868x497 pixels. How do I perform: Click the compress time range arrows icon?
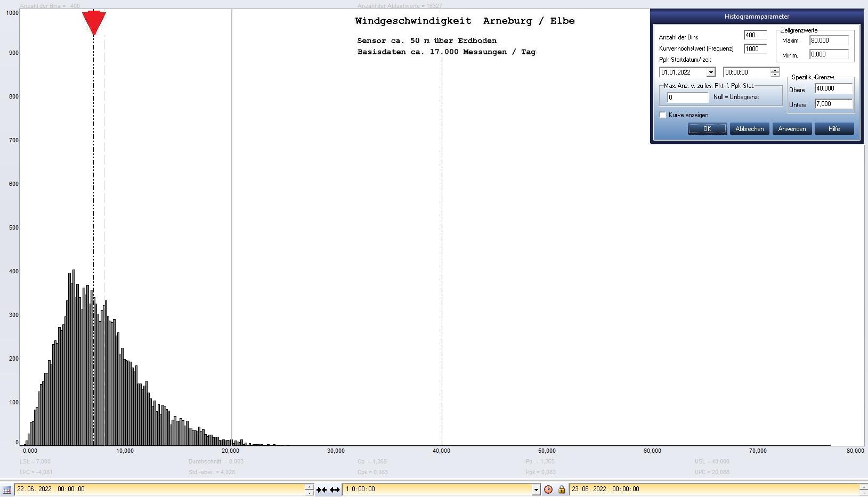[321, 490]
